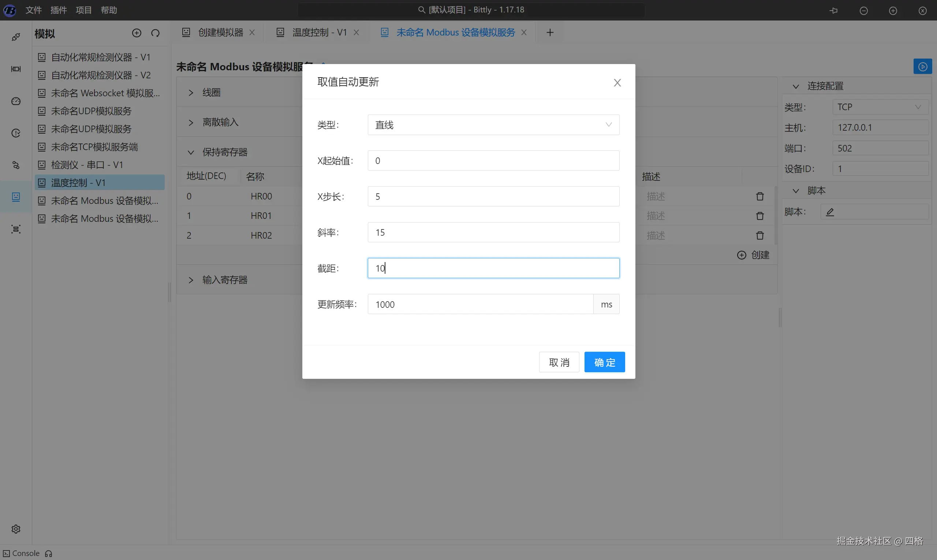This screenshot has width=937, height=560.
Task: Open the 类型 dropdown showing 直线
Action: point(493,125)
